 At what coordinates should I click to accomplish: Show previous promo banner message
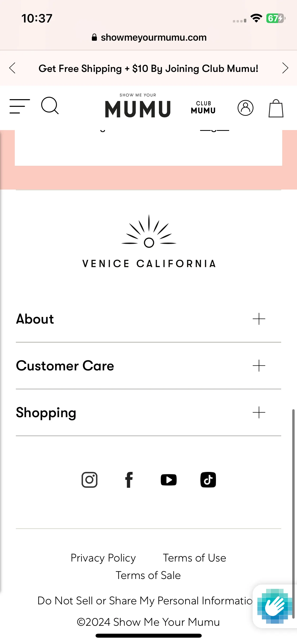[x=12, y=68]
